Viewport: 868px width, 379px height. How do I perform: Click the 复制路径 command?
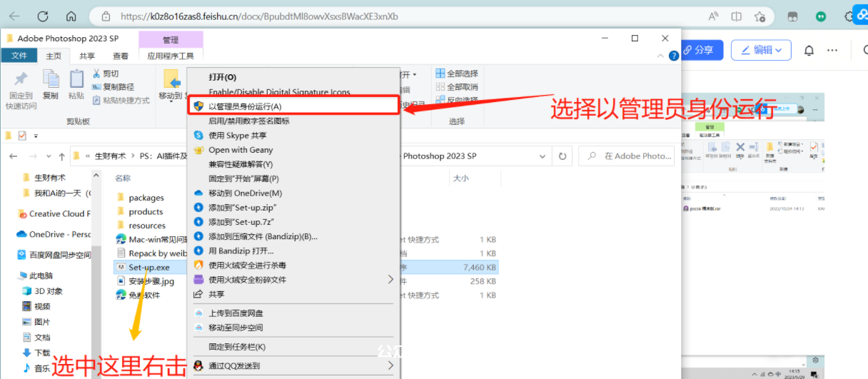(x=113, y=86)
